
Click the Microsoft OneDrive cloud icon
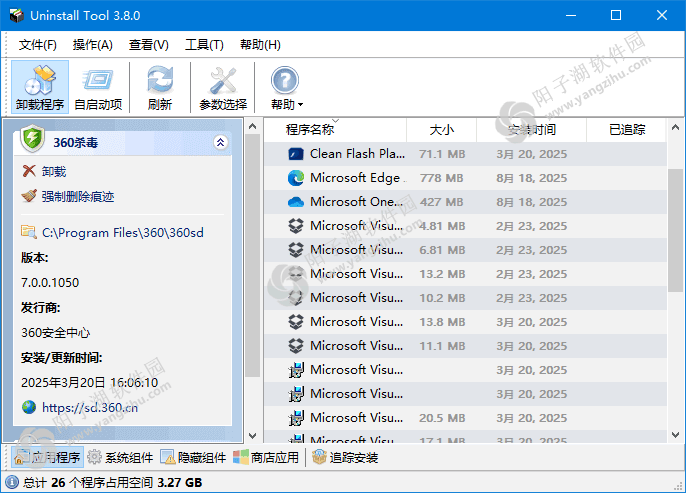click(296, 202)
